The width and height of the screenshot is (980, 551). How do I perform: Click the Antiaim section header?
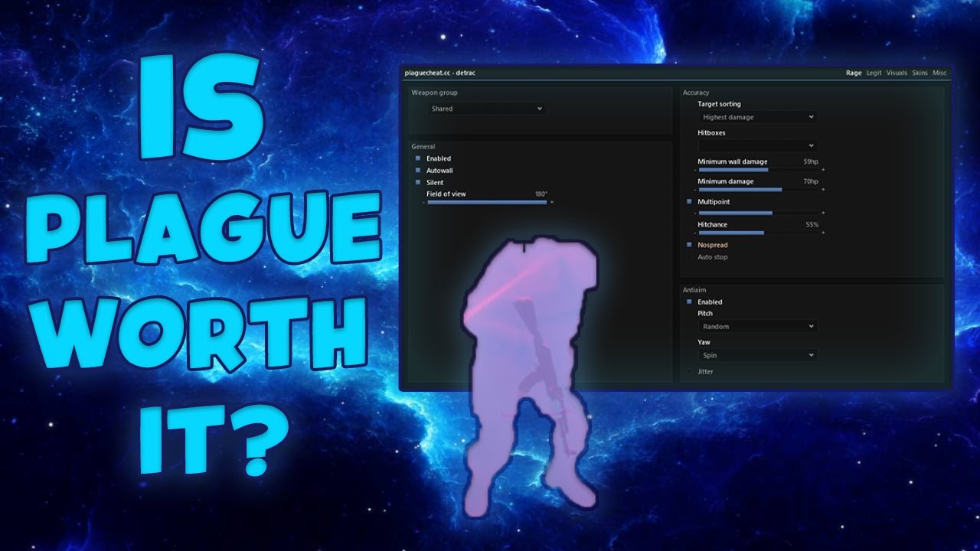click(695, 290)
